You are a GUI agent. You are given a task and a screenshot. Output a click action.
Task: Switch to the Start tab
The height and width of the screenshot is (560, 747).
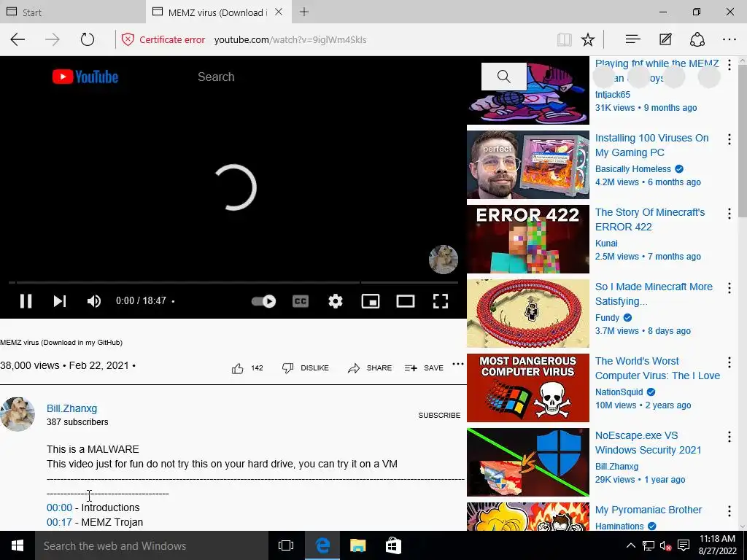click(x=73, y=12)
